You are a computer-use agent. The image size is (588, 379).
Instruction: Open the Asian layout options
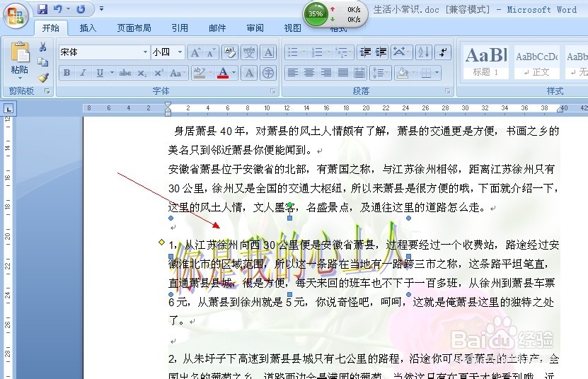tap(401, 52)
